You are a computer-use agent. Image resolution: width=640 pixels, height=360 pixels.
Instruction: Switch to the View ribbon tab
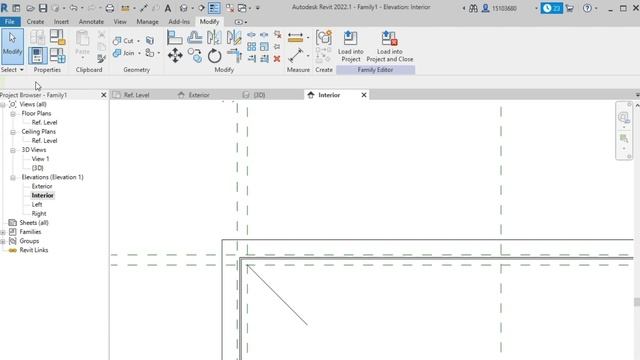(x=120, y=22)
